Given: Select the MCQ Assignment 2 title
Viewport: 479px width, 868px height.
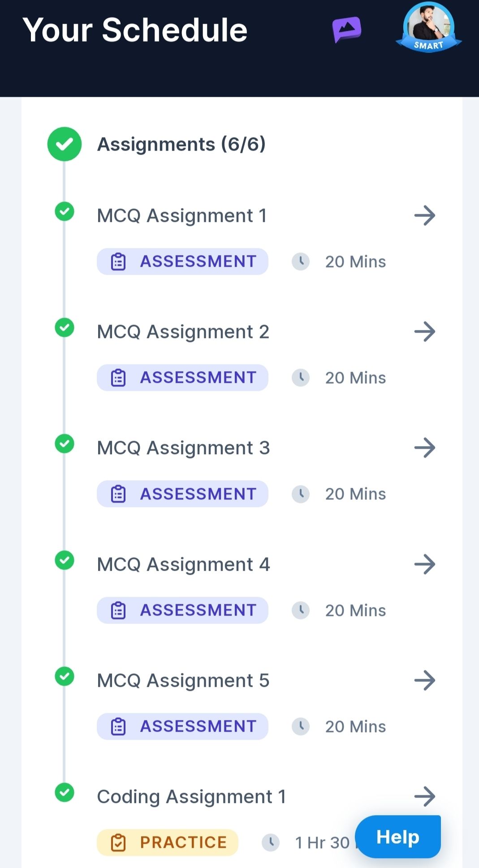Looking at the screenshot, I should (183, 332).
